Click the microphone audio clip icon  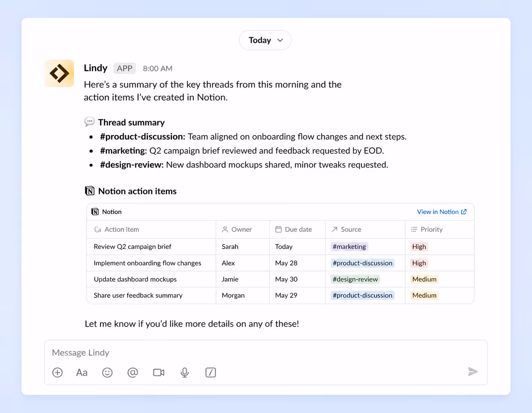click(184, 372)
